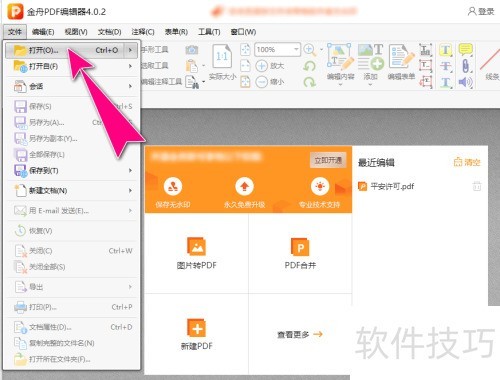Expand the 新建文档(N) submenu arrow
Viewport: 500px width, 380px height.
[130, 190]
